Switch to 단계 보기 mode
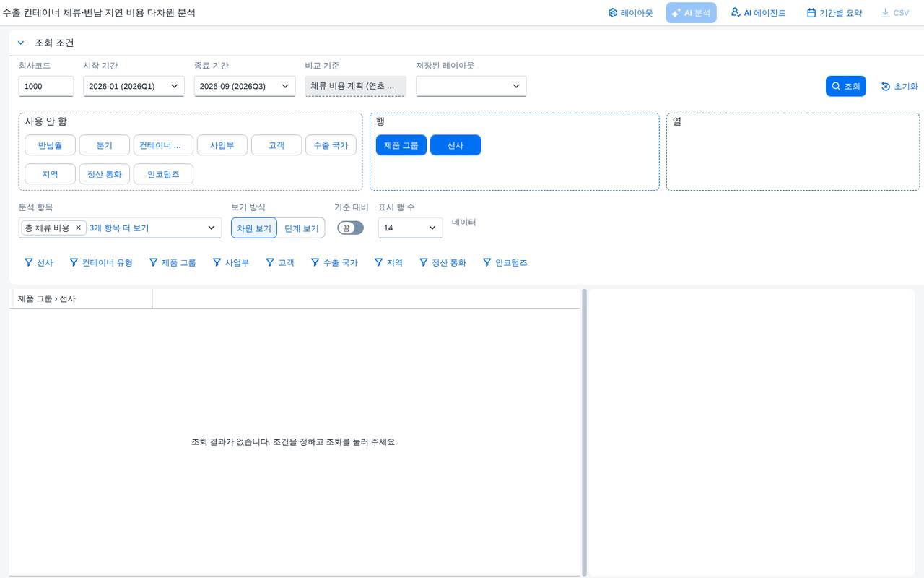Image resolution: width=924 pixels, height=578 pixels. click(x=301, y=228)
